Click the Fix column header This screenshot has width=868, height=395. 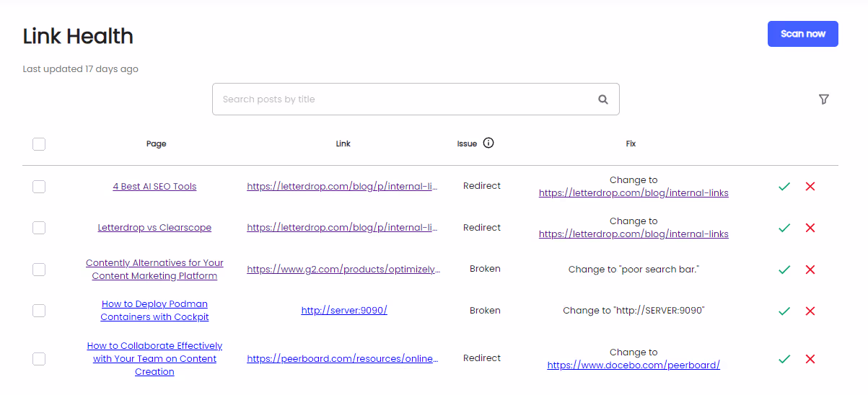click(631, 143)
